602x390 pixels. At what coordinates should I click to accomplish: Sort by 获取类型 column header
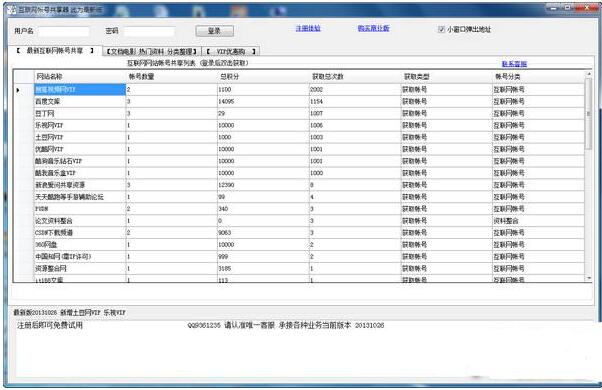tap(447, 77)
